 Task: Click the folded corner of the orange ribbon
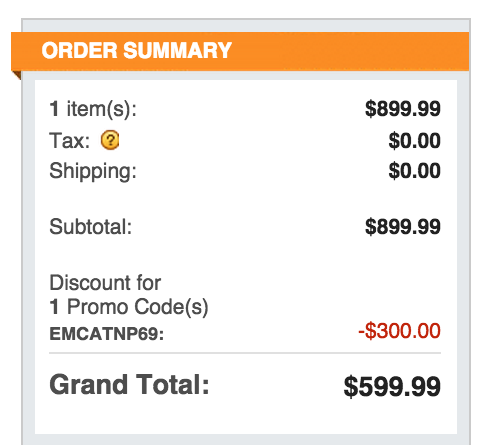(16, 75)
